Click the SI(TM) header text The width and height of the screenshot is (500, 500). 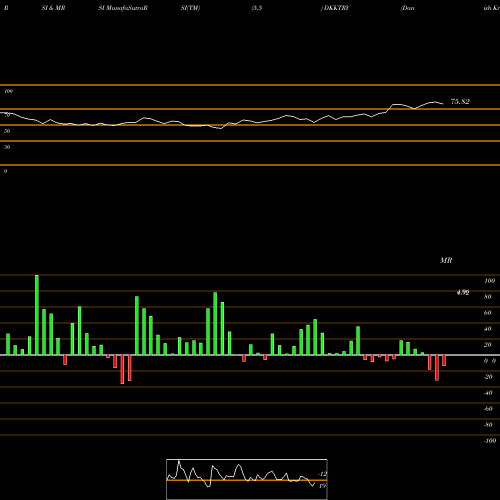(191, 8)
